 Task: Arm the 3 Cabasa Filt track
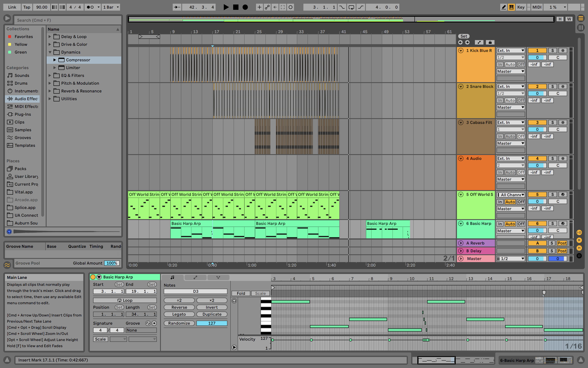pyautogui.click(x=563, y=122)
